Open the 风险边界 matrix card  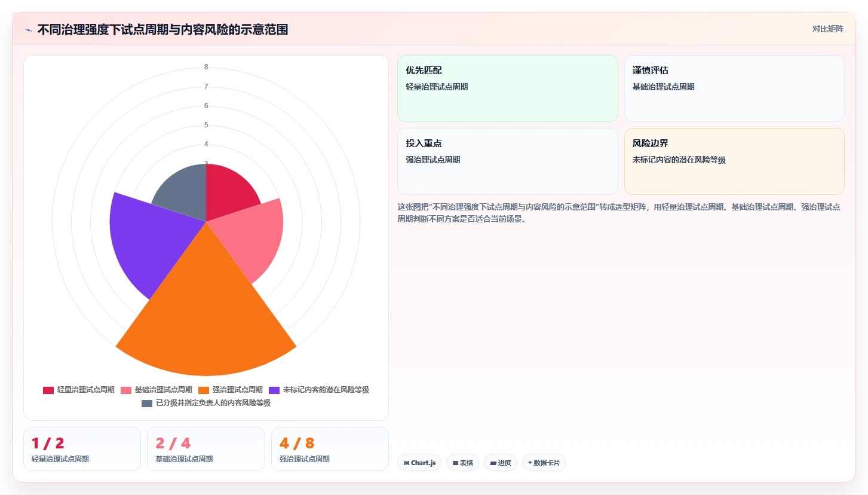click(734, 161)
